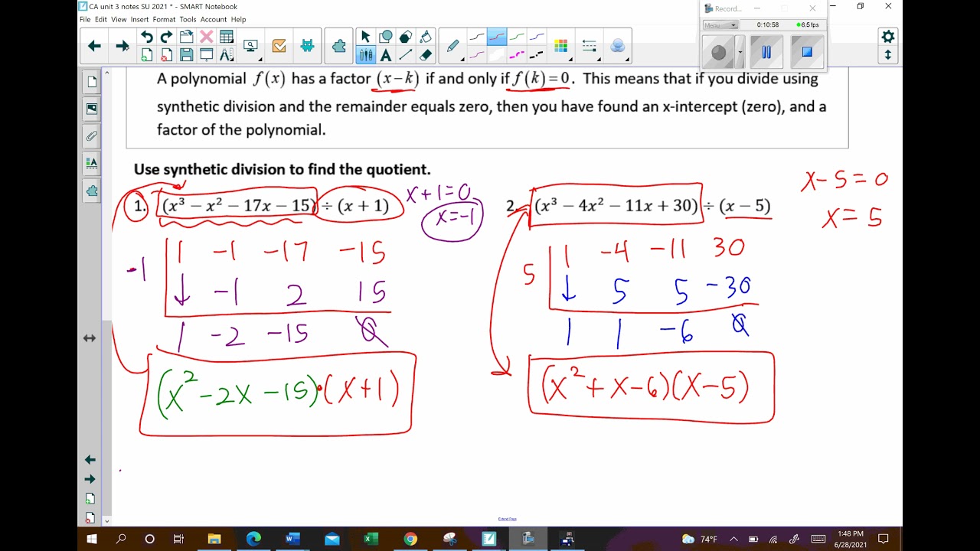Choose the Eraser tool
980x551 pixels.
(426, 55)
